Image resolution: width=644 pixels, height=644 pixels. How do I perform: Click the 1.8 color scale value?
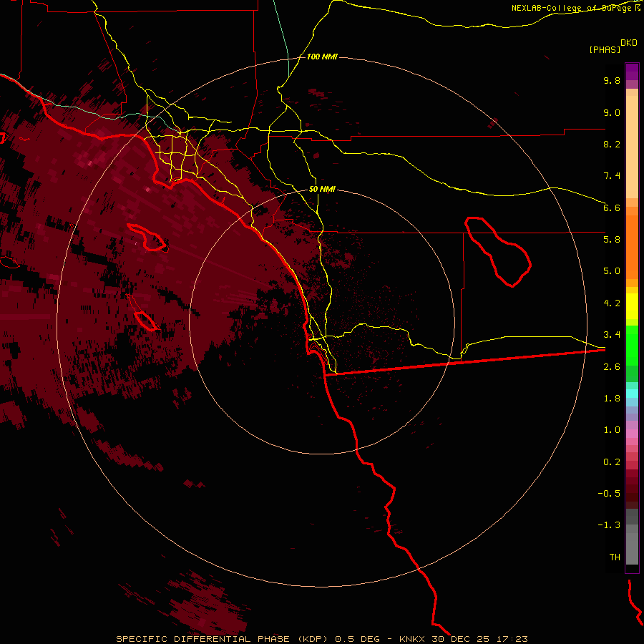pos(612,399)
